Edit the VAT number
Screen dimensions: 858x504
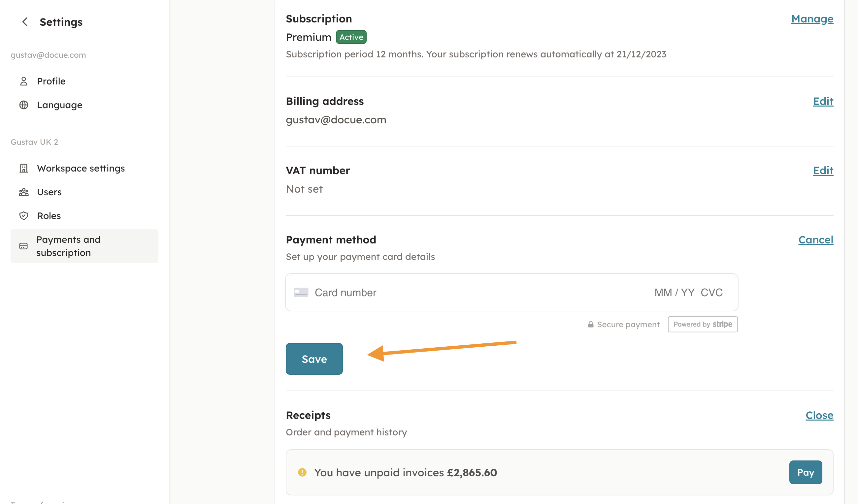point(823,171)
